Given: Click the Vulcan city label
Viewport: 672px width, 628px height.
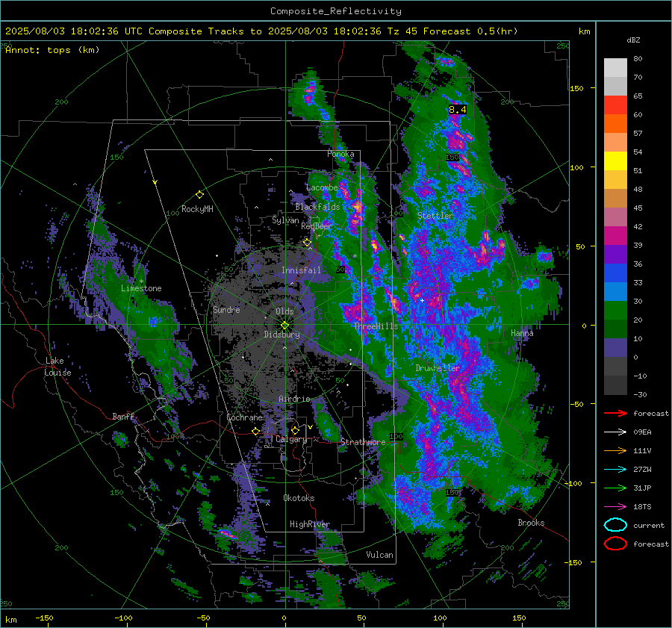Looking at the screenshot, I should [x=379, y=555].
